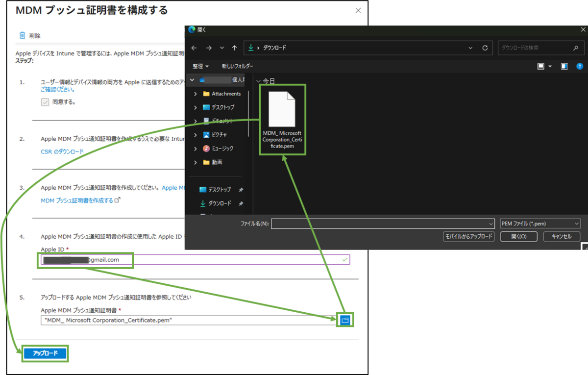Go up one folder level in dialog

point(235,48)
